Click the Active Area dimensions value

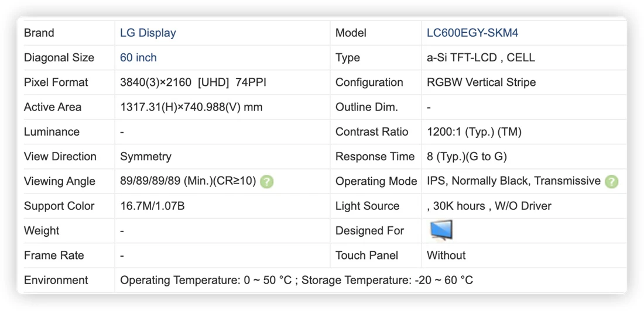point(191,107)
